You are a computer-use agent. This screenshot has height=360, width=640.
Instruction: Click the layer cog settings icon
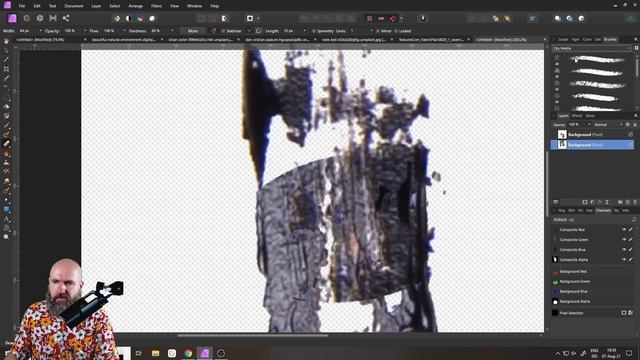click(628, 124)
